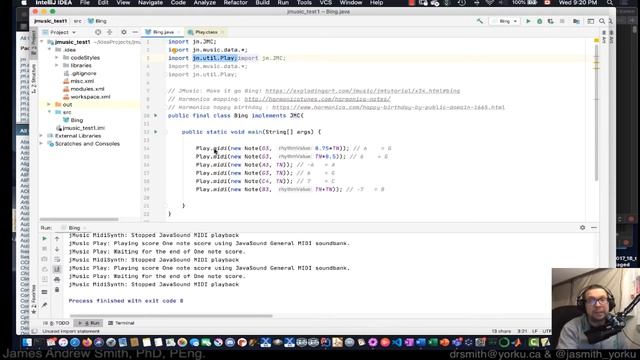The image size is (640, 360).
Task: Click the clear-all trash icon in Run console
Action: (57, 290)
